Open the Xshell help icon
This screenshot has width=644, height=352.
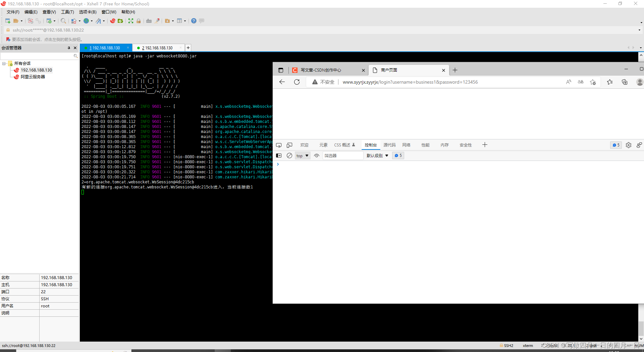point(194,21)
